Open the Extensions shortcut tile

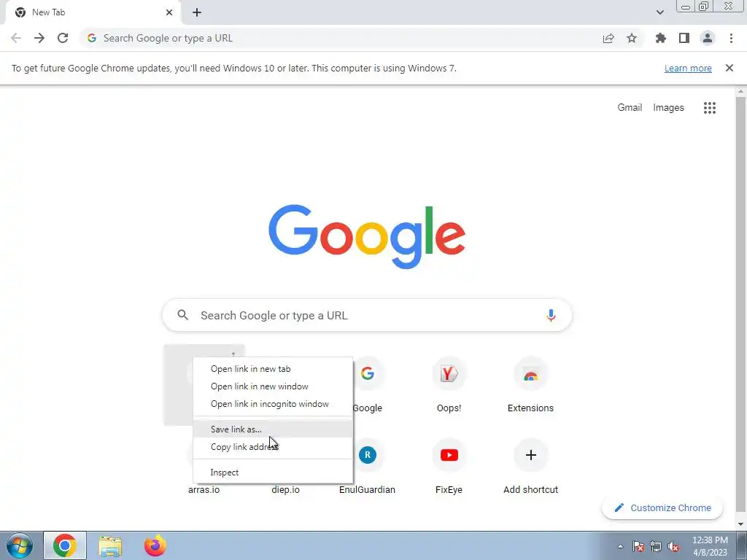[530, 385]
